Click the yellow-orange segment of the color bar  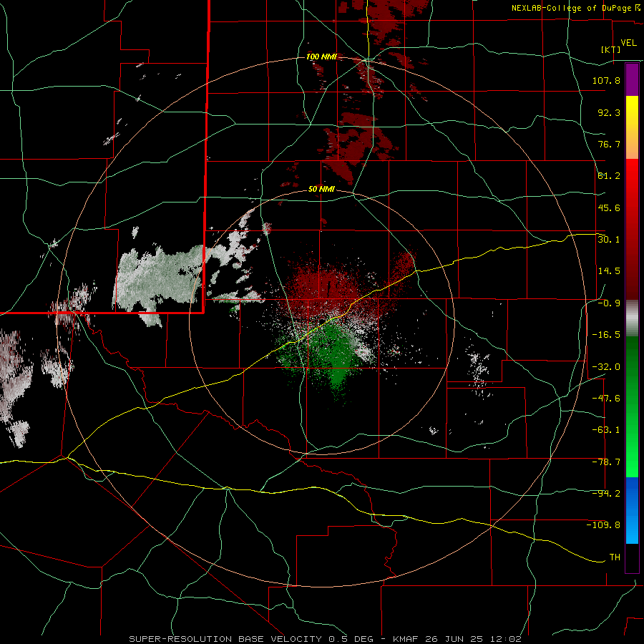(x=632, y=127)
